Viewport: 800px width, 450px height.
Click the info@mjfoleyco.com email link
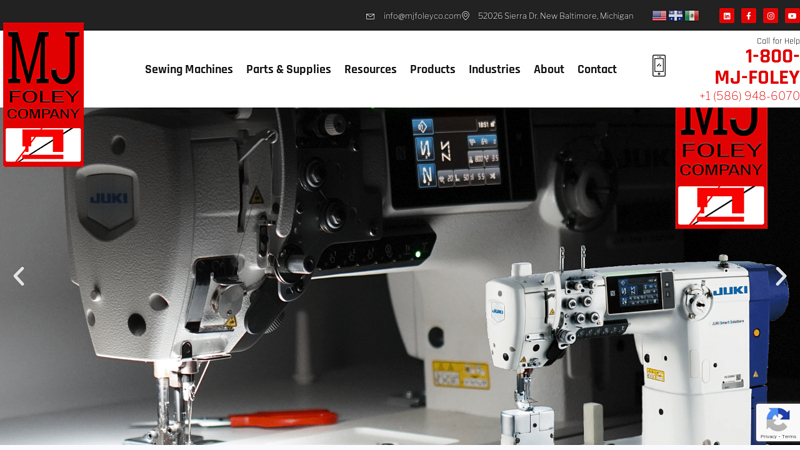422,16
